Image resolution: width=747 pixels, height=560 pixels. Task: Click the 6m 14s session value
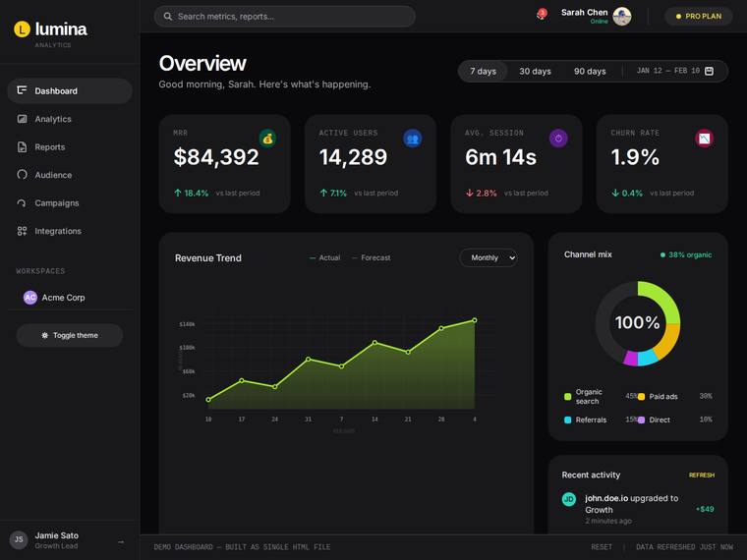click(500, 157)
